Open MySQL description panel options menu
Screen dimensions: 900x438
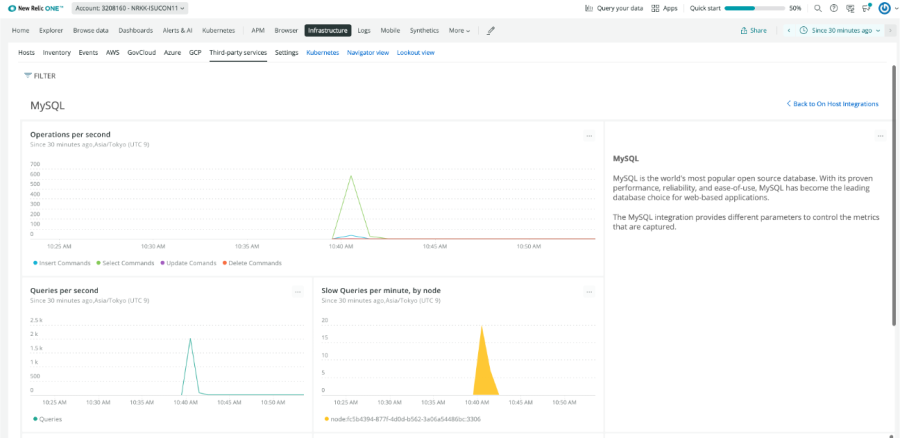click(x=880, y=135)
